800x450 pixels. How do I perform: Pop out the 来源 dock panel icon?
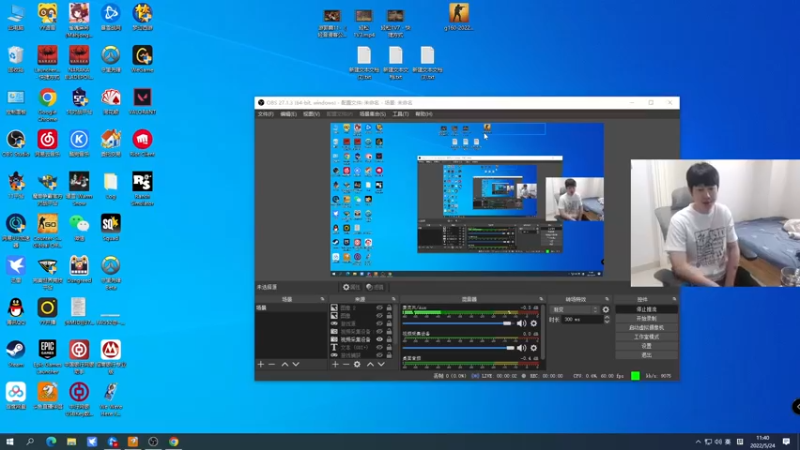point(393,299)
